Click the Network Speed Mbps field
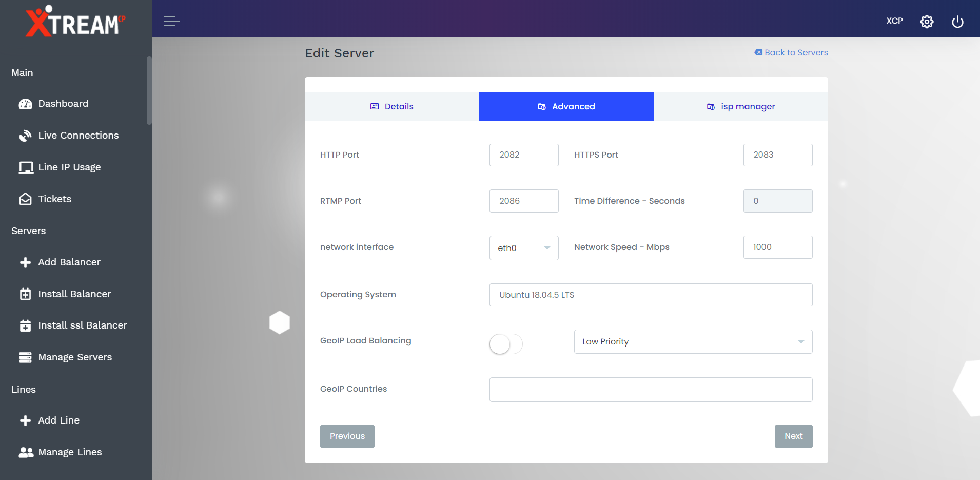Viewport: 980px width, 480px height. (x=778, y=247)
